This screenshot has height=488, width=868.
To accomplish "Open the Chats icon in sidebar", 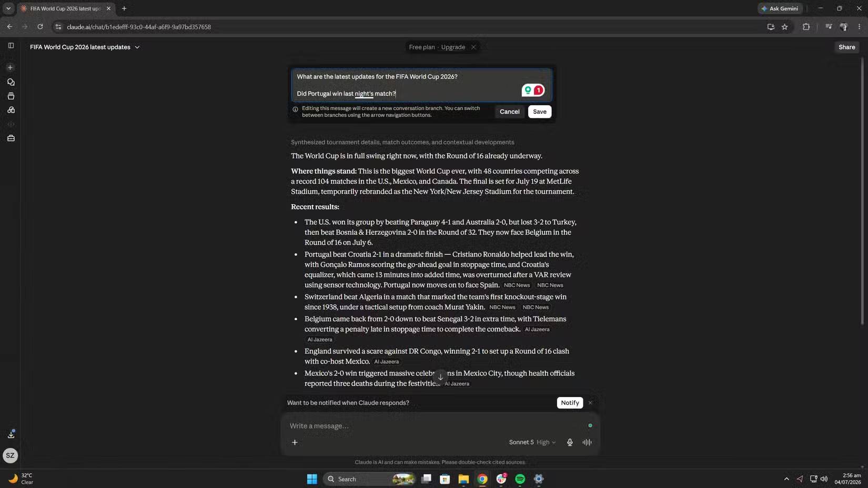I will [11, 82].
